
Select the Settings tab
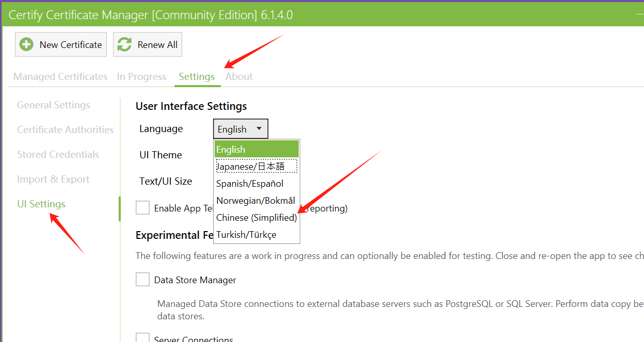(x=197, y=76)
